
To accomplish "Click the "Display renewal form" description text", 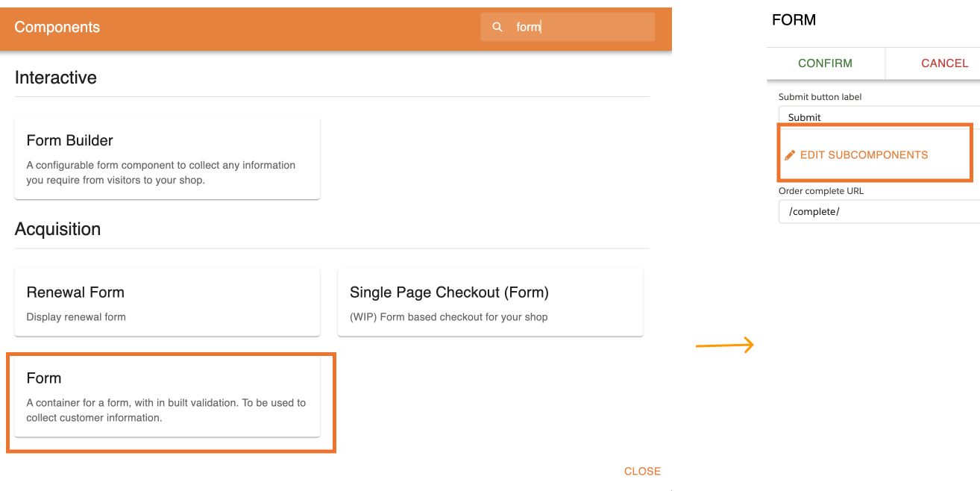I will point(76,317).
